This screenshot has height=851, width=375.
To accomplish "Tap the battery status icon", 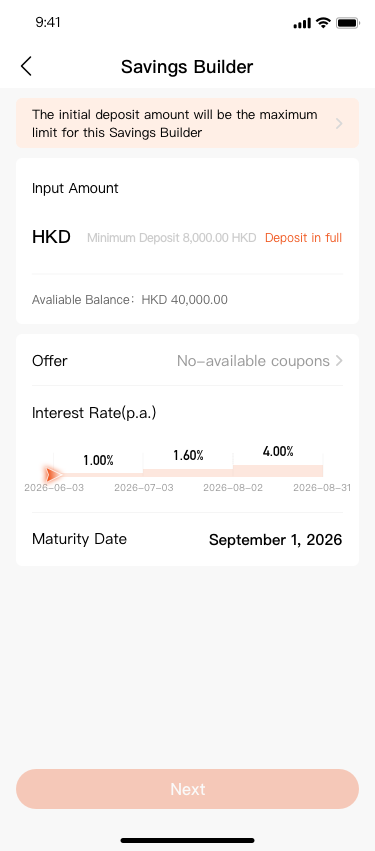I will tap(347, 23).
